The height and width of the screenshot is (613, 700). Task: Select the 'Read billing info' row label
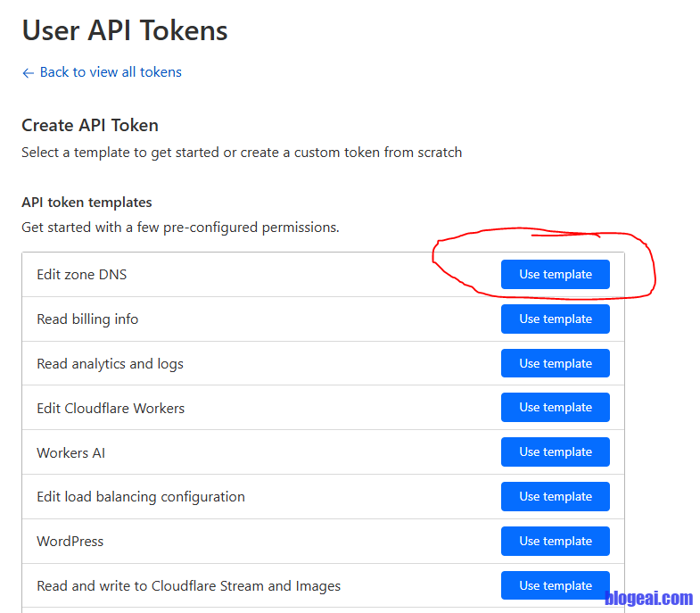coord(87,319)
